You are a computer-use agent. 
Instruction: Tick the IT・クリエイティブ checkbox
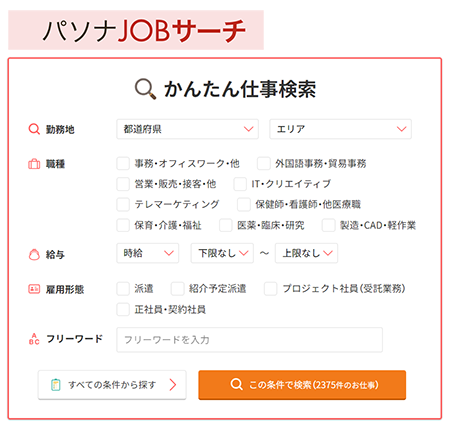[240, 184]
